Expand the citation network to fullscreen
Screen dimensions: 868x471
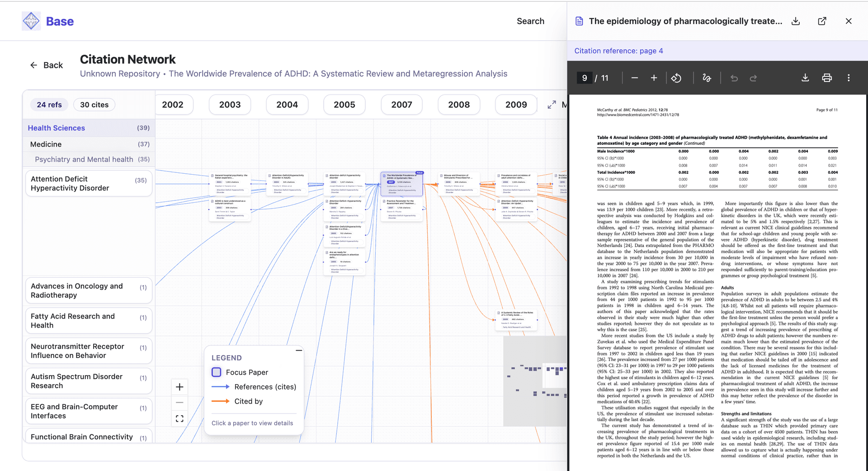pyautogui.click(x=552, y=105)
